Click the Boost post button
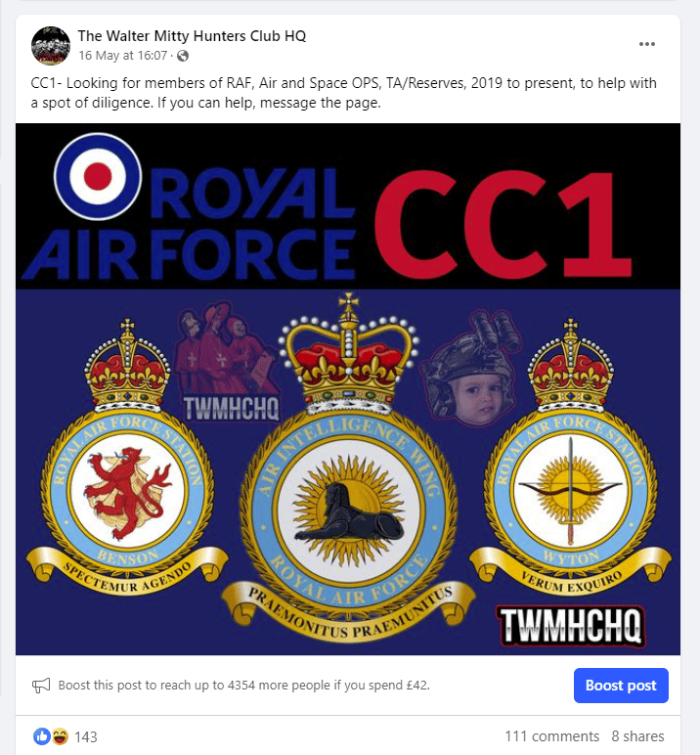 click(621, 686)
